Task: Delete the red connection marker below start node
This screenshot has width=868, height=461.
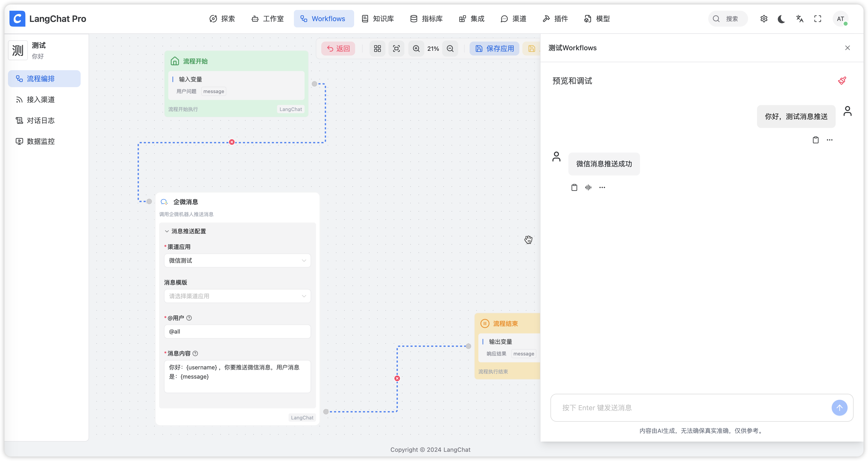Action: pos(232,142)
